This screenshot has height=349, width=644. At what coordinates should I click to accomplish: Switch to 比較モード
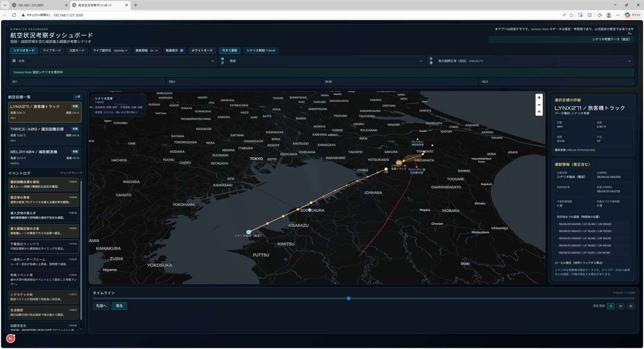[77, 51]
